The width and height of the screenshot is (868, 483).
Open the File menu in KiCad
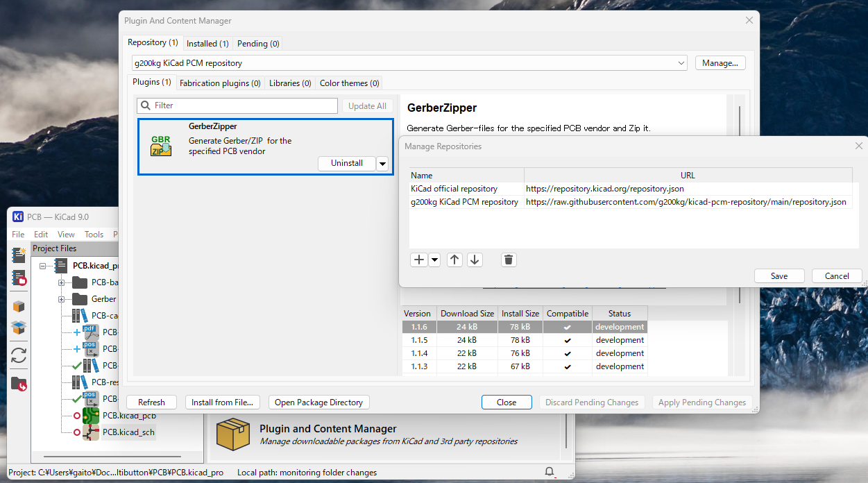point(18,235)
